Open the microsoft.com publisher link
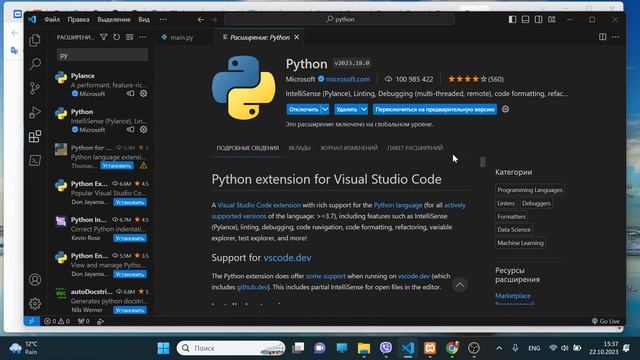Viewport: 640px width, 360px height. coord(348,79)
